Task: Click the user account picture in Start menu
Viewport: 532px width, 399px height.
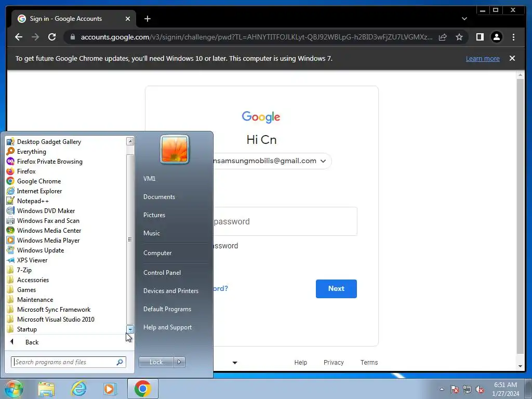Action: tap(175, 149)
